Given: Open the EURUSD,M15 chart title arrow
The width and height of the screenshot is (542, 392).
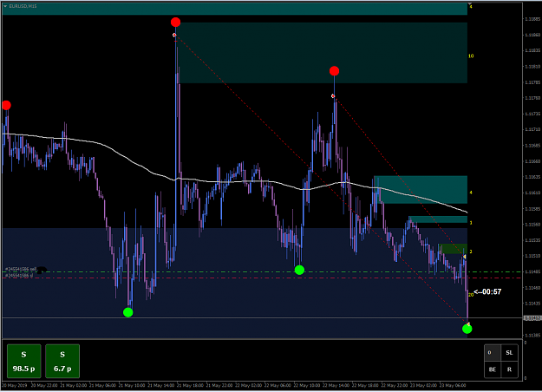Looking at the screenshot, I should (x=5, y=6).
